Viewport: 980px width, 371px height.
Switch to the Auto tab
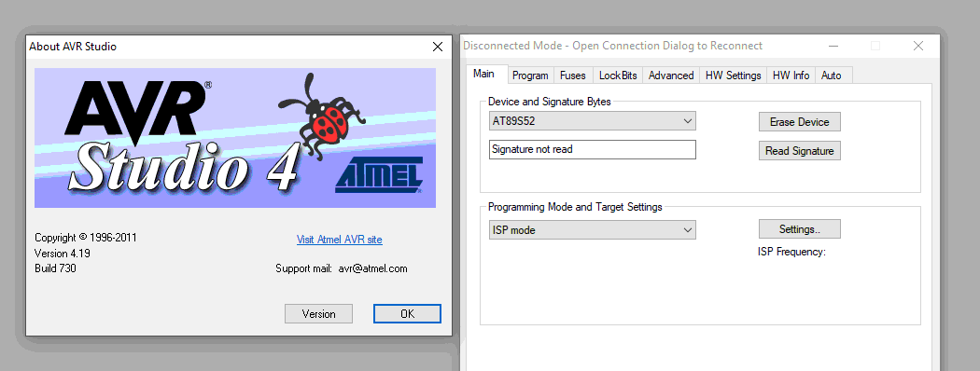tap(832, 76)
